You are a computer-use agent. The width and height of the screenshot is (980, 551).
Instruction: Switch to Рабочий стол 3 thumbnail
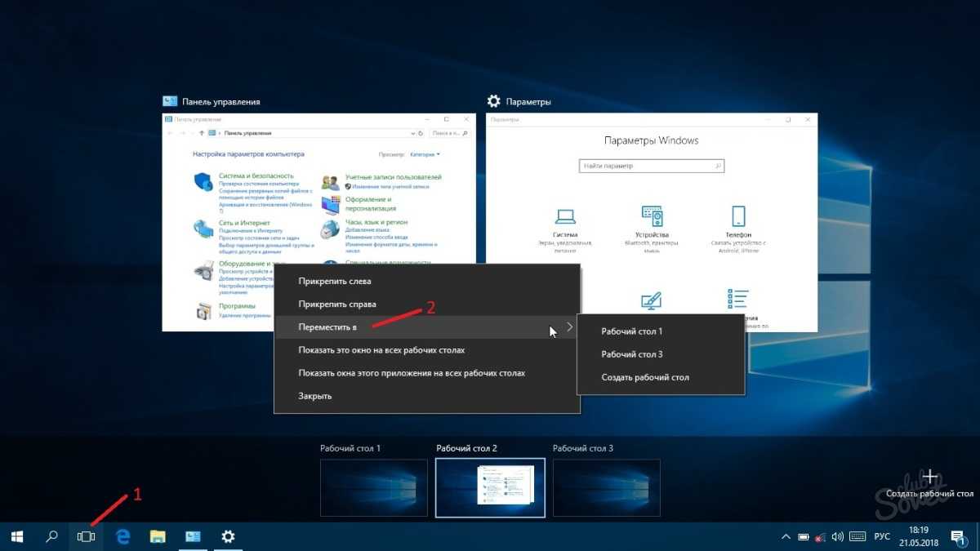point(606,487)
